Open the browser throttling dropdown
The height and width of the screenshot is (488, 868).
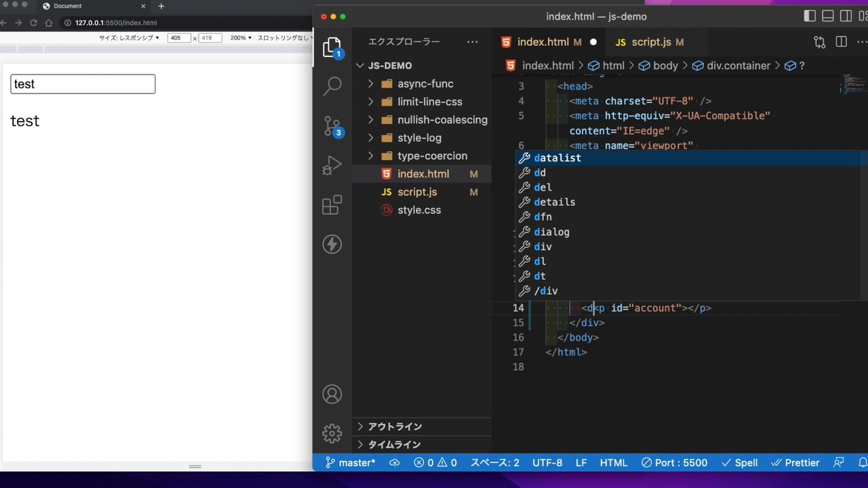pyautogui.click(x=283, y=38)
